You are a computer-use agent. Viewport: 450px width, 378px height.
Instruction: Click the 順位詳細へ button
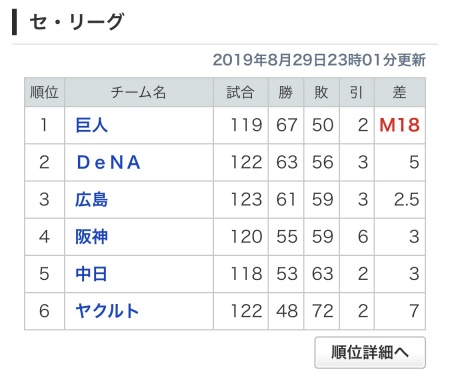click(370, 352)
